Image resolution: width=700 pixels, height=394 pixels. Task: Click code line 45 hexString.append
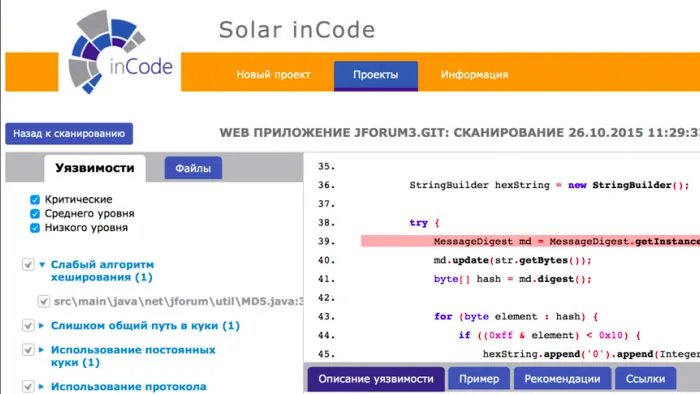tap(591, 354)
